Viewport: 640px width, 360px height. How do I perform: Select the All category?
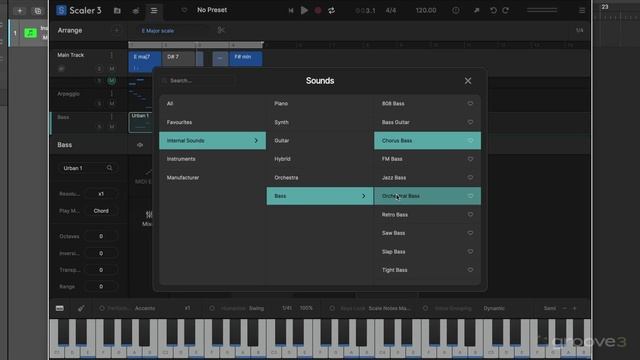[x=212, y=104]
